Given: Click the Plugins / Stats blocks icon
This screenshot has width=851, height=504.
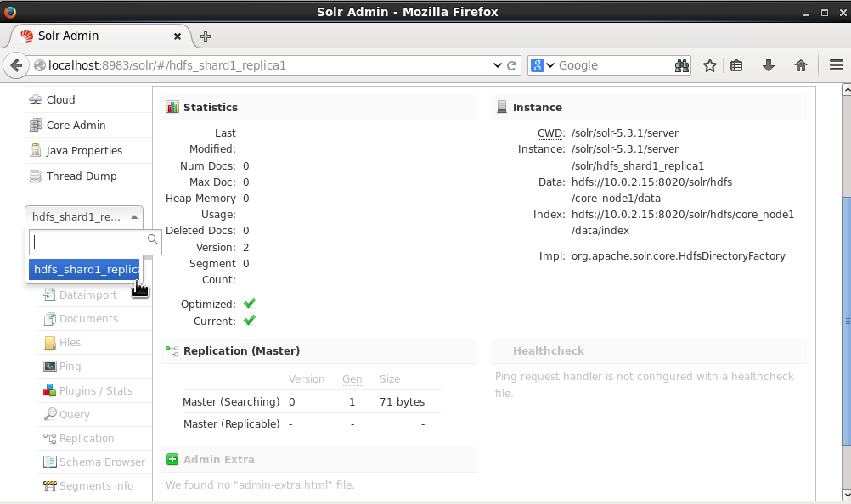Looking at the screenshot, I should (x=49, y=390).
